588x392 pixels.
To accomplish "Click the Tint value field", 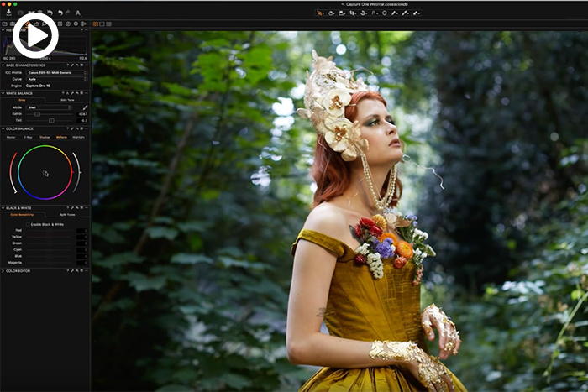I will pos(82,120).
